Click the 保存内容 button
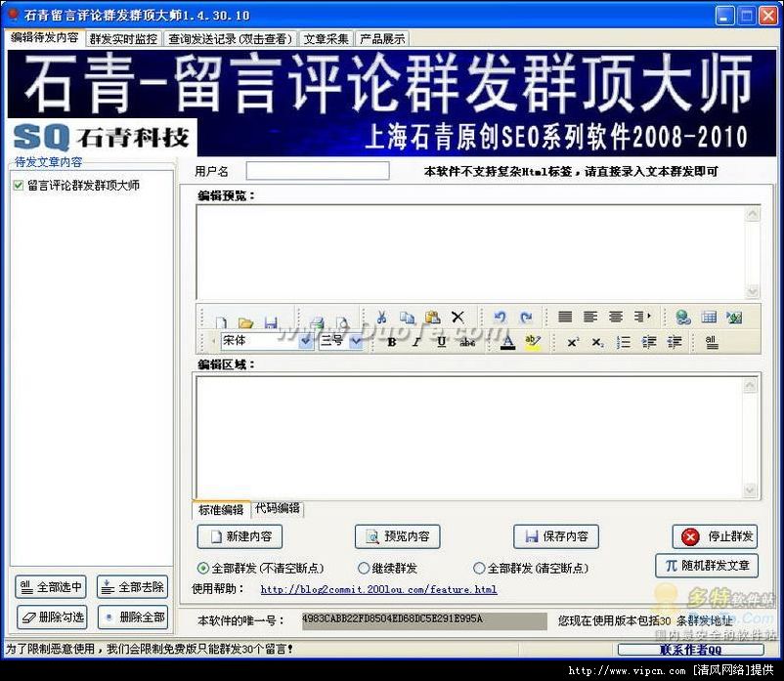 (556, 536)
